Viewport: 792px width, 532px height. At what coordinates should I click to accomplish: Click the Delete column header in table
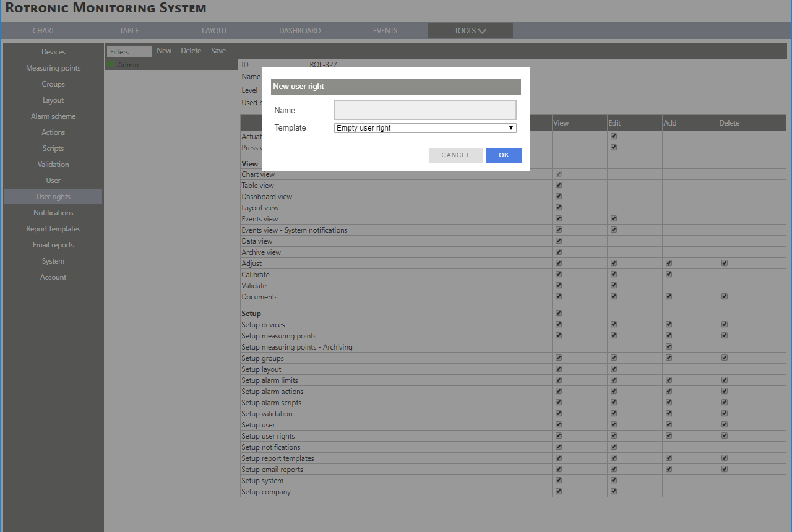click(730, 123)
